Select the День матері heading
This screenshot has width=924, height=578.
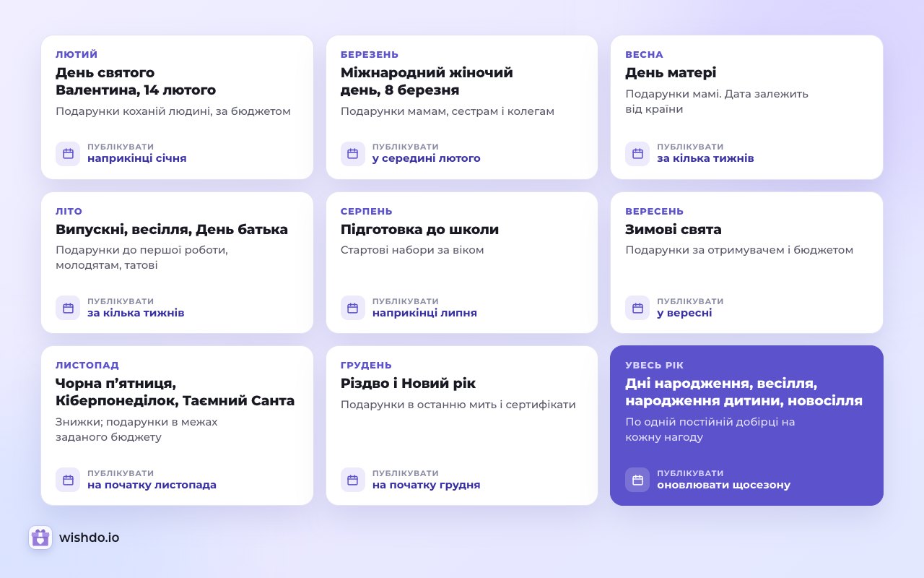tap(671, 73)
